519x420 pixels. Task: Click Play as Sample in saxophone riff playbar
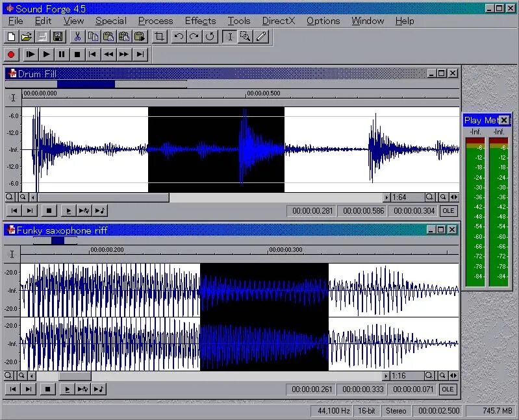[x=99, y=389]
